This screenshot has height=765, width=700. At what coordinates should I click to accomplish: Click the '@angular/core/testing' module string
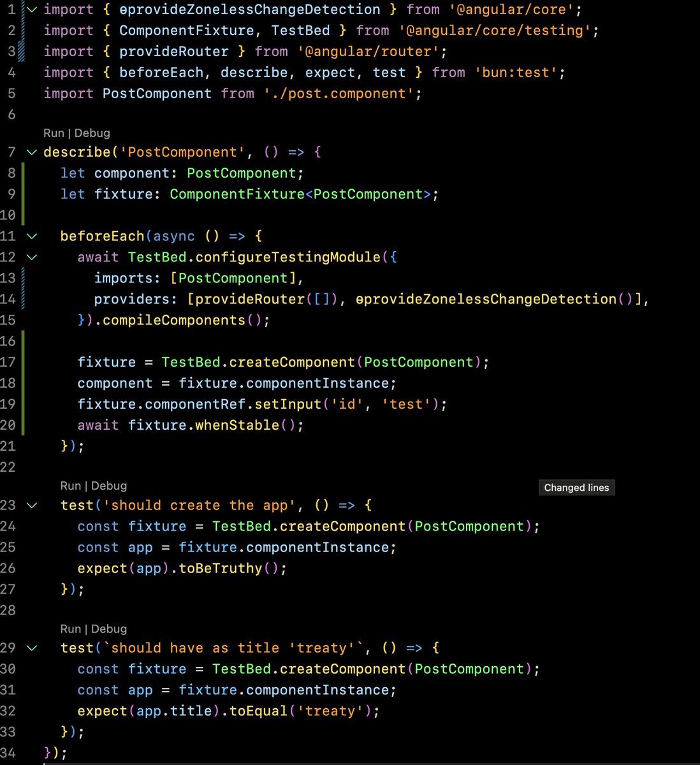pyautogui.click(x=495, y=31)
